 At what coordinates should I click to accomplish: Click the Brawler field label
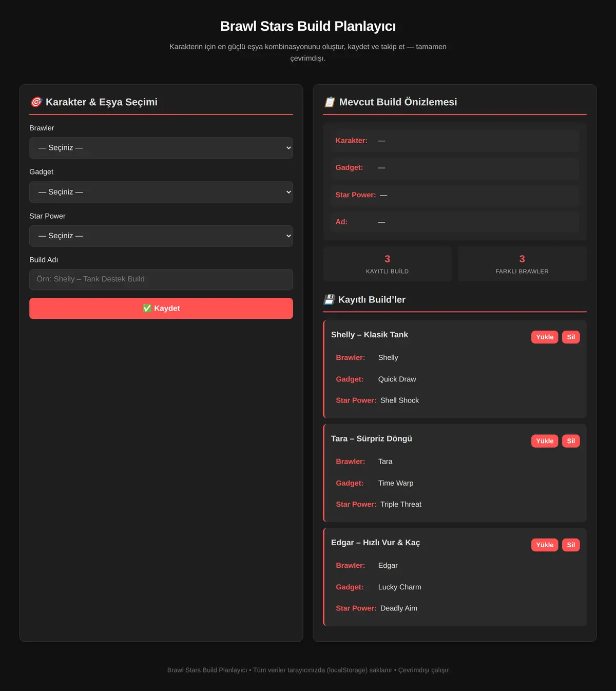[42, 128]
